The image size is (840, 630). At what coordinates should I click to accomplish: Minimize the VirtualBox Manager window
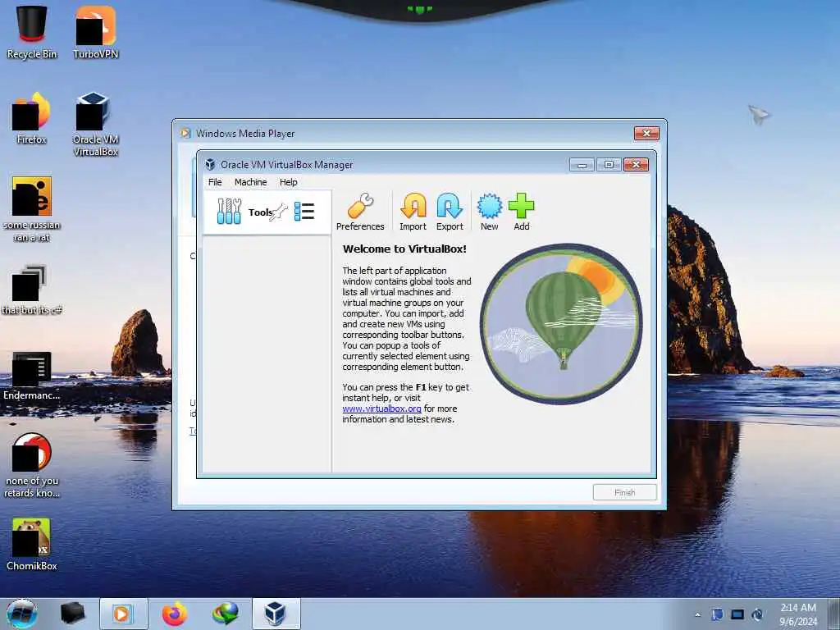click(x=582, y=164)
